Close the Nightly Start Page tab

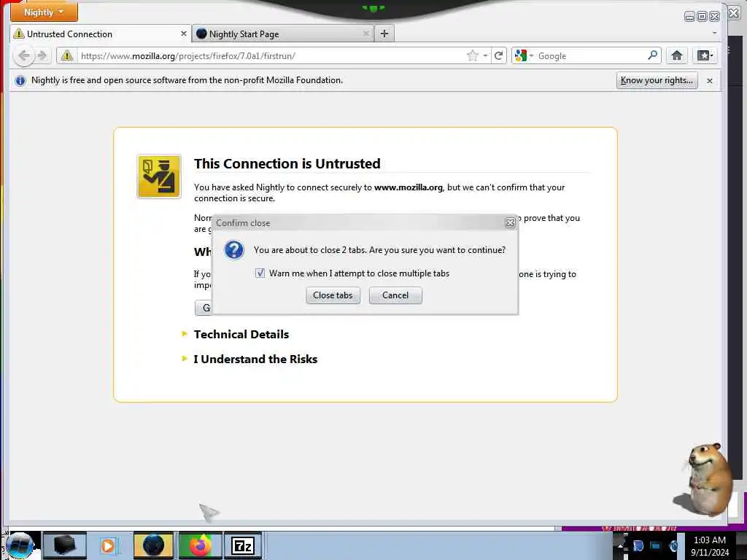pyautogui.click(x=366, y=34)
